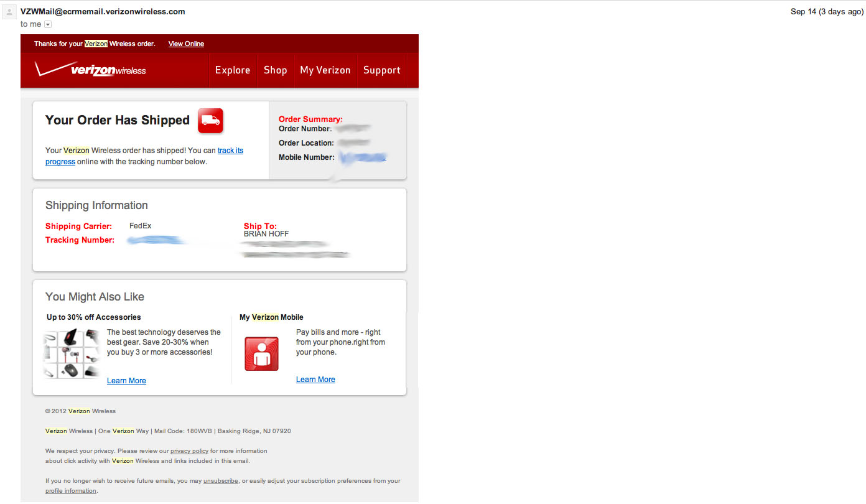Click the Verizon Wireless logo

point(90,69)
